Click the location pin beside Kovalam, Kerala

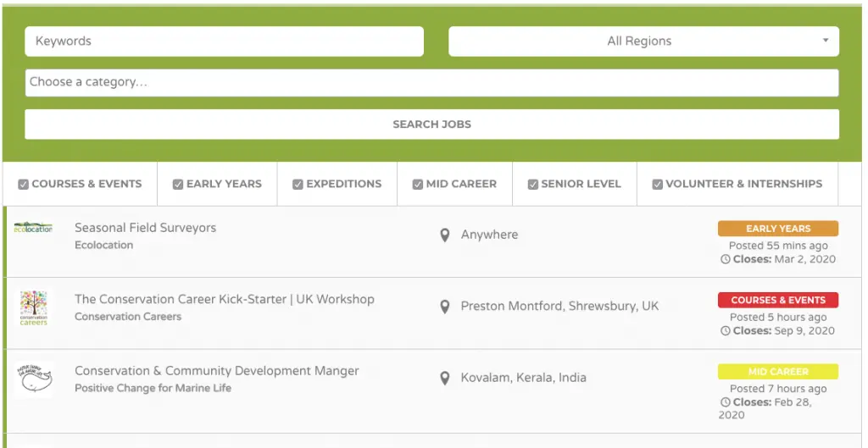coord(444,379)
